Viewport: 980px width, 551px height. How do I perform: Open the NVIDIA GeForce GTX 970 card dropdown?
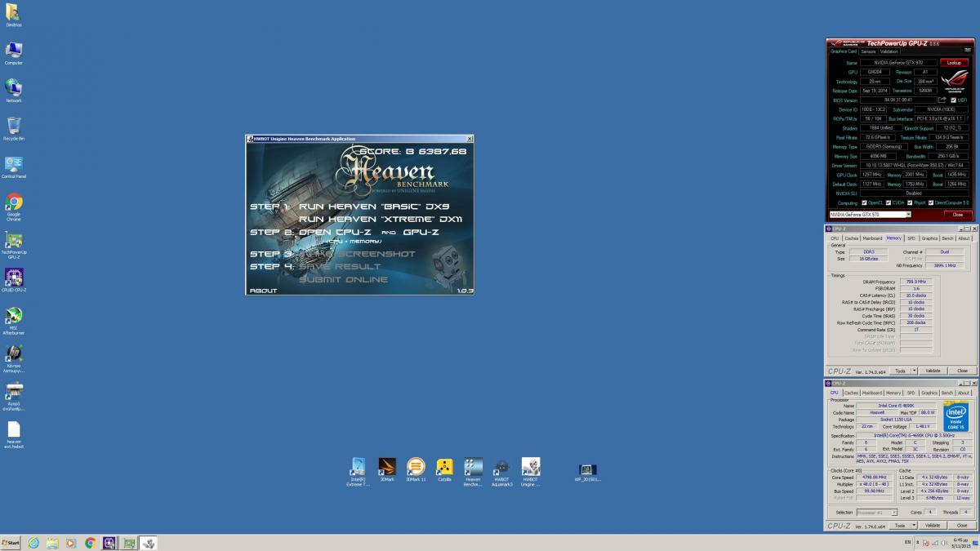click(x=869, y=214)
